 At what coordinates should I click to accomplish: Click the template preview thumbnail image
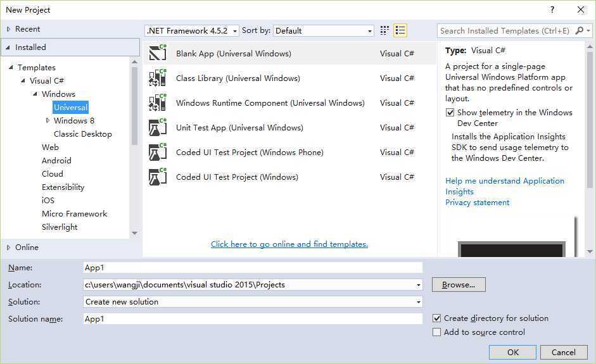[x=512, y=249]
